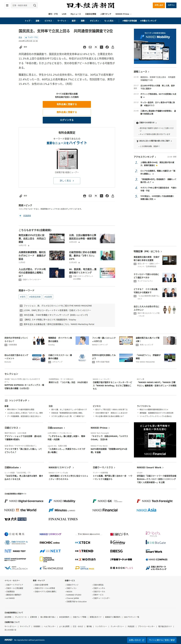The image size is (181, 644).
Task: Open the アクセスランキング heading link
Action: (145, 157)
